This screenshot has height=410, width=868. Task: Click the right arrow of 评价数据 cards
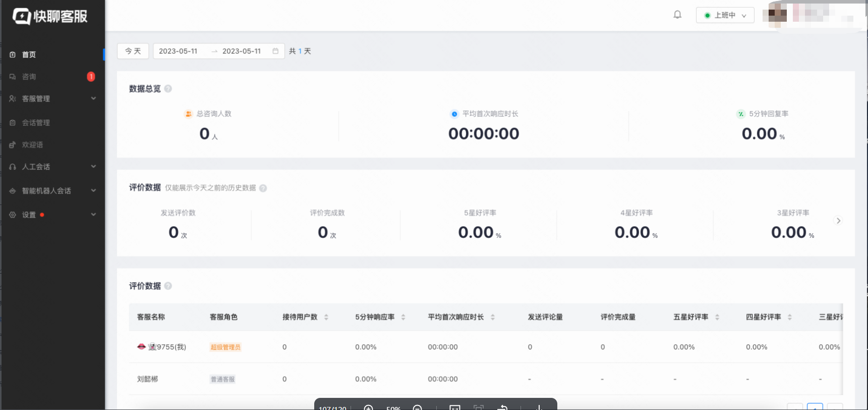pos(838,221)
